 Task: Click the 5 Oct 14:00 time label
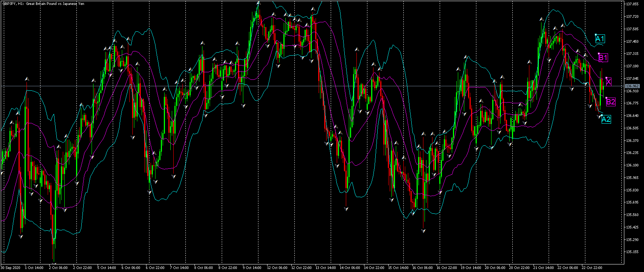pos(107,268)
